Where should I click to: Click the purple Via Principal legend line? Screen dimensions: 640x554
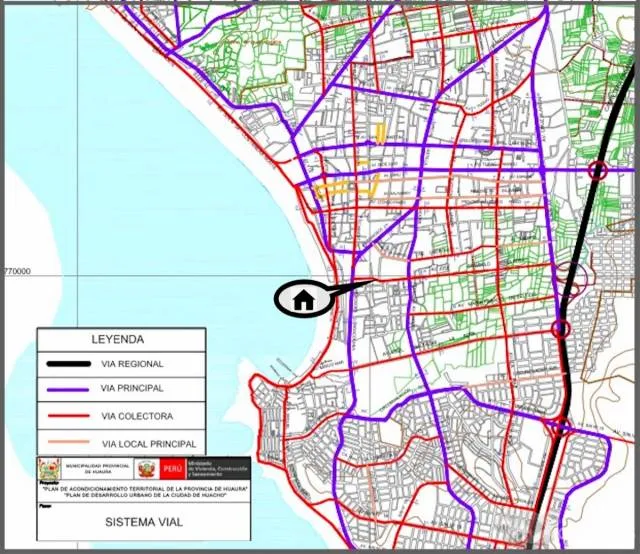(x=68, y=389)
